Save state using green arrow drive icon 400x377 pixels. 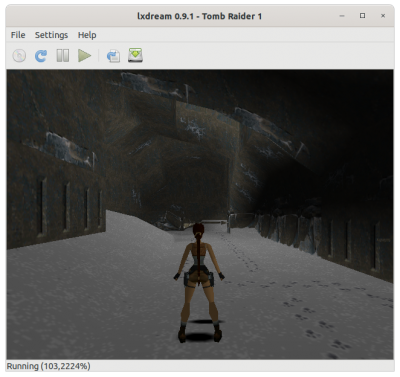point(135,55)
